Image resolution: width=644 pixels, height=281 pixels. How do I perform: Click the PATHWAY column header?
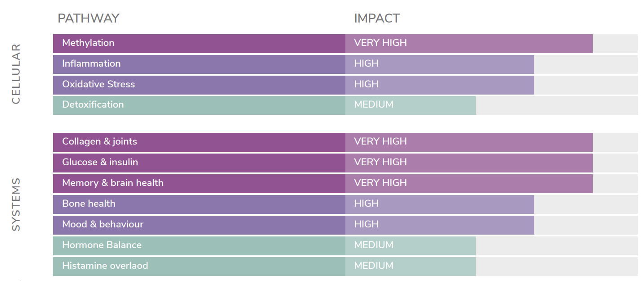(89, 18)
